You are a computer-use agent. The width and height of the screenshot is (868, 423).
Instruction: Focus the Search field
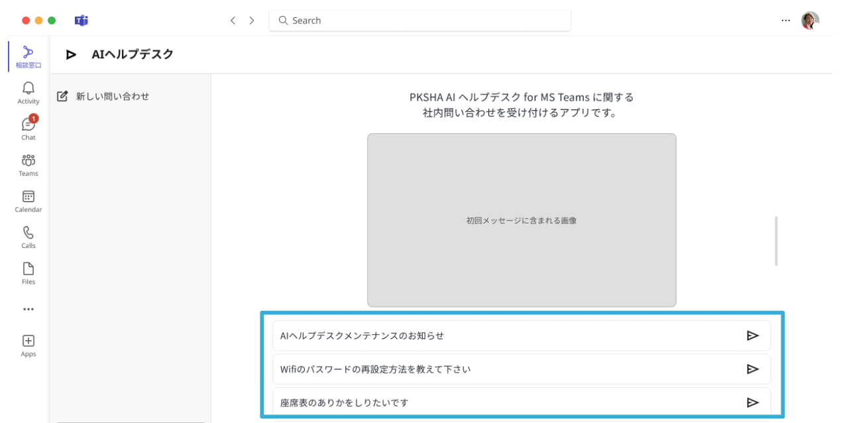420,21
